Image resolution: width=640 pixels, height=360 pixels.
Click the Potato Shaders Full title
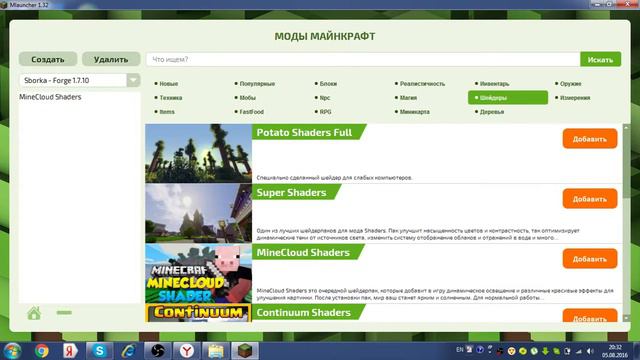tap(304, 133)
